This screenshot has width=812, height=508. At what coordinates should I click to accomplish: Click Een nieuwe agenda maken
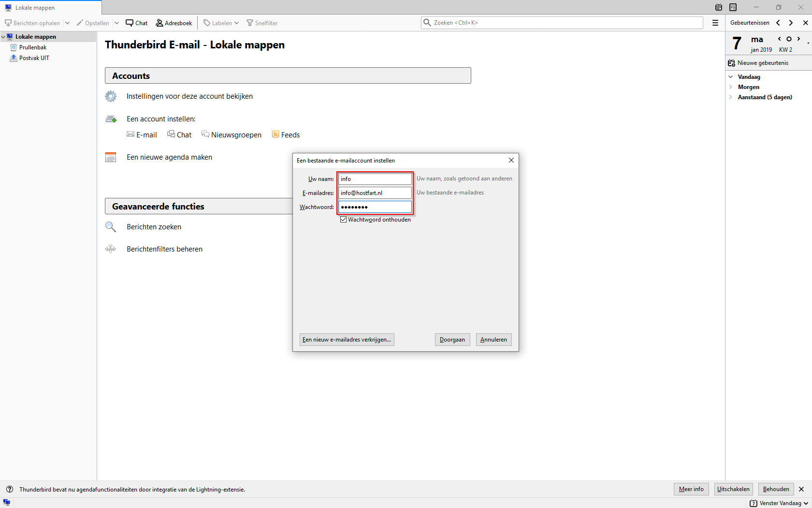(x=169, y=157)
